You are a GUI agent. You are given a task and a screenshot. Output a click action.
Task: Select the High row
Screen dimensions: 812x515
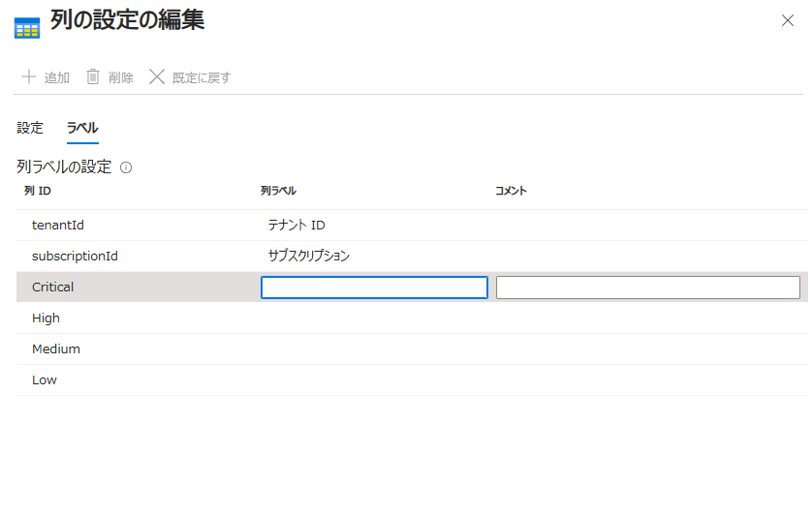412,318
